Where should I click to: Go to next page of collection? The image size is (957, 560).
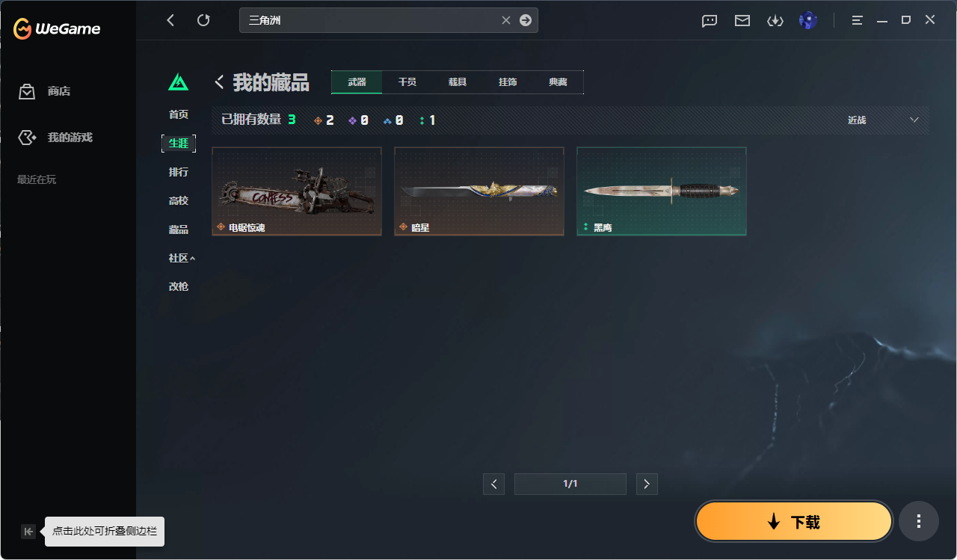click(647, 484)
